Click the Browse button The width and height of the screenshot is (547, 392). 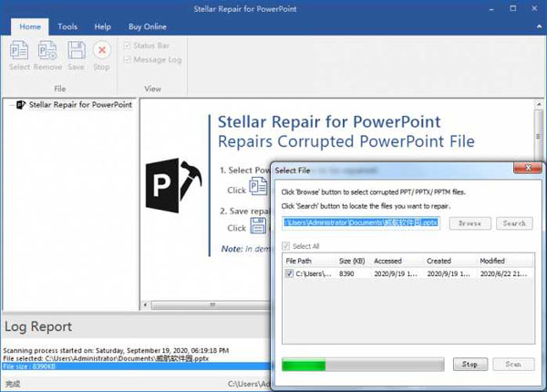[x=470, y=222]
